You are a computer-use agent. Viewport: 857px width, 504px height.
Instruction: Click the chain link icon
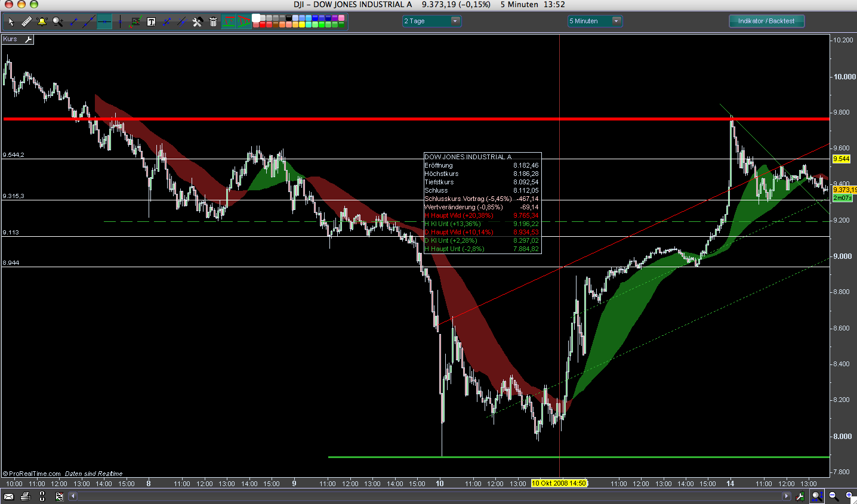(x=42, y=496)
